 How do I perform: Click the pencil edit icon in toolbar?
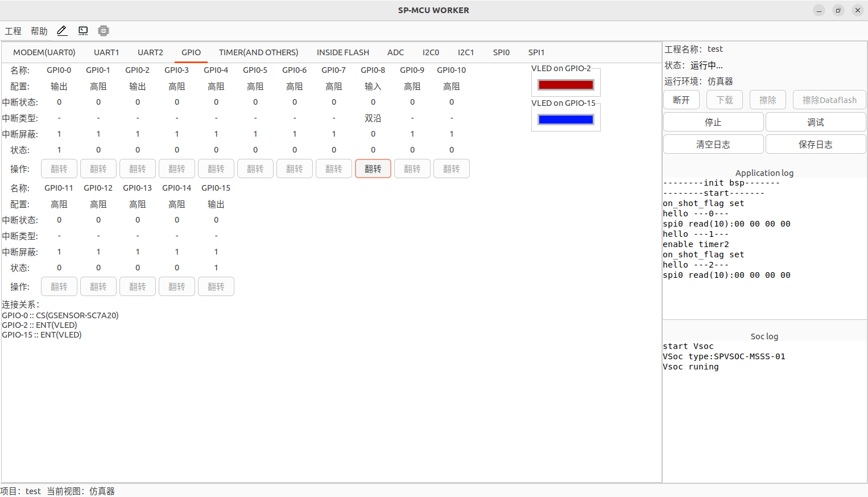[62, 31]
